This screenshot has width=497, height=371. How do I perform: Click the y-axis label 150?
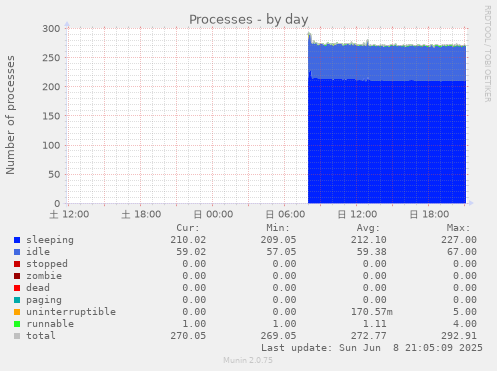tap(51, 116)
